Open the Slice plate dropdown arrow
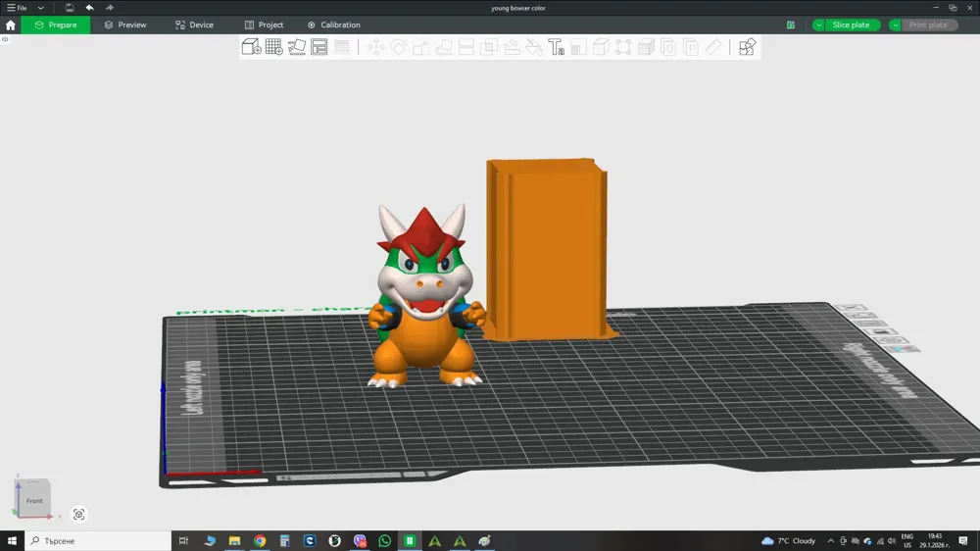 coord(818,25)
